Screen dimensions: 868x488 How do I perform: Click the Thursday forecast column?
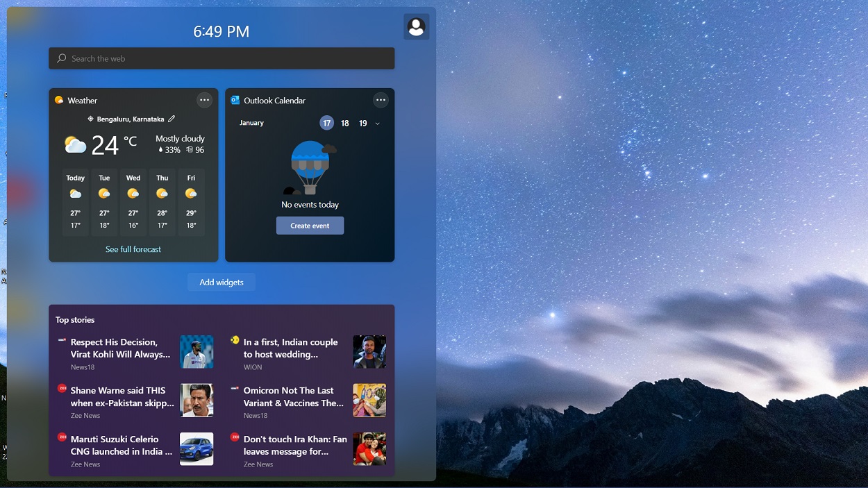pos(162,203)
